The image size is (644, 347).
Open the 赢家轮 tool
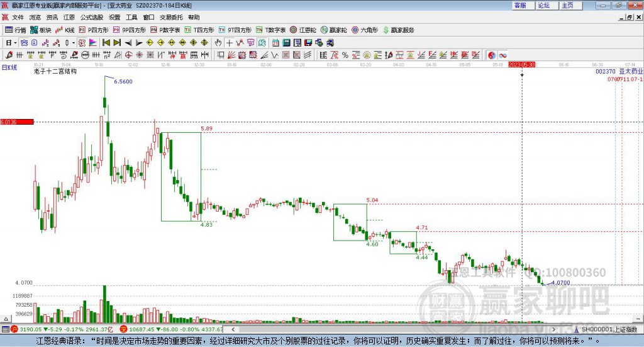tap(333, 30)
